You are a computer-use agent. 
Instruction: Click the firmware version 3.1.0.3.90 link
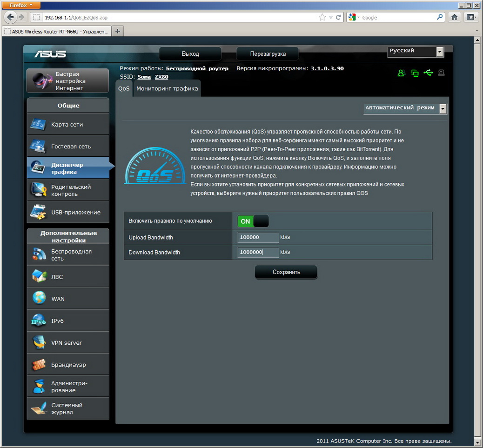coord(327,68)
